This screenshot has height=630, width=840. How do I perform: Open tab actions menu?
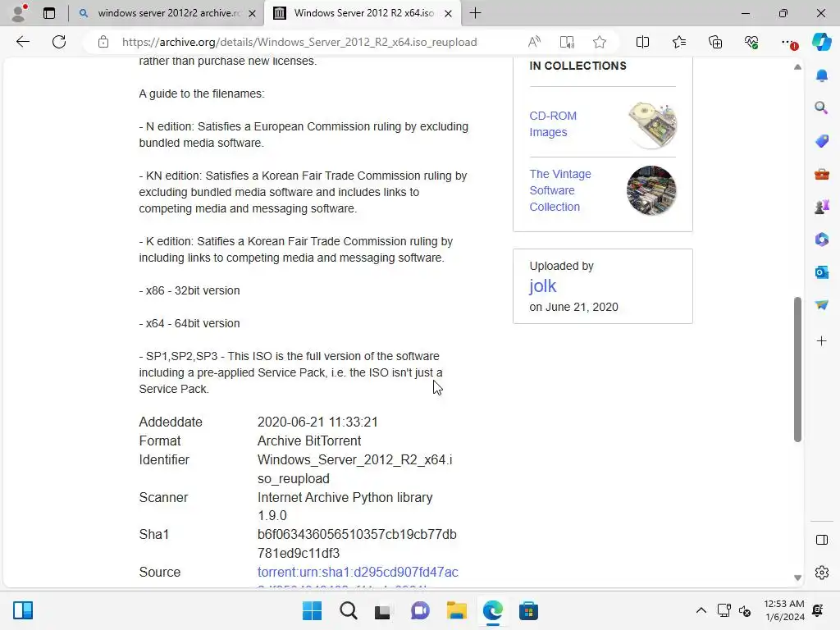coord(48,13)
